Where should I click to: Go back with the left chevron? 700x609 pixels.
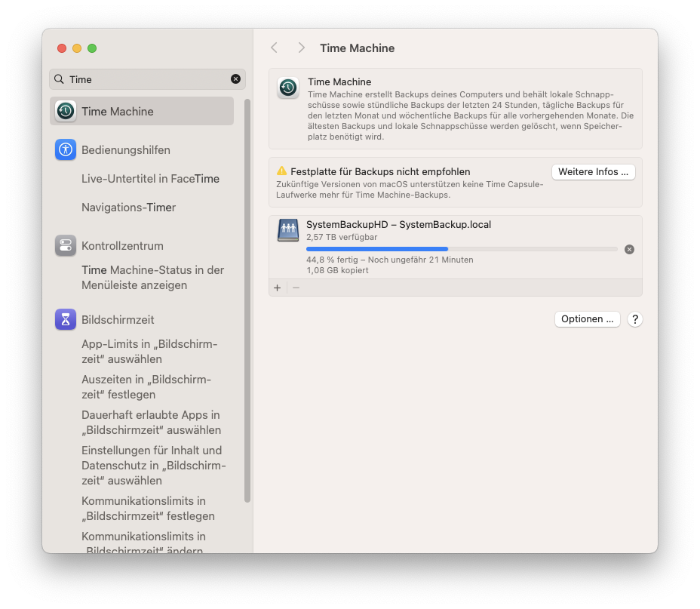[274, 48]
